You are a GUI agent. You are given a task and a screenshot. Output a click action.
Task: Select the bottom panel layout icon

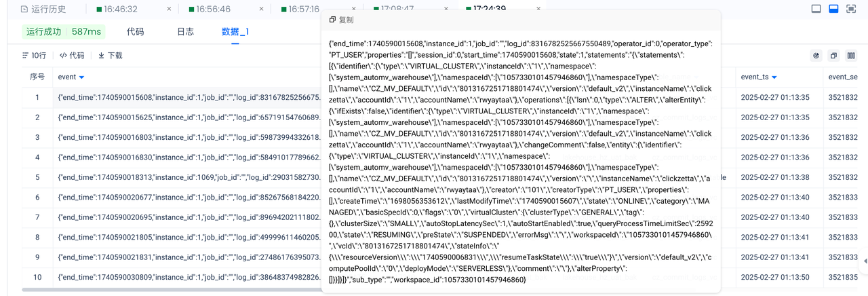click(x=833, y=9)
